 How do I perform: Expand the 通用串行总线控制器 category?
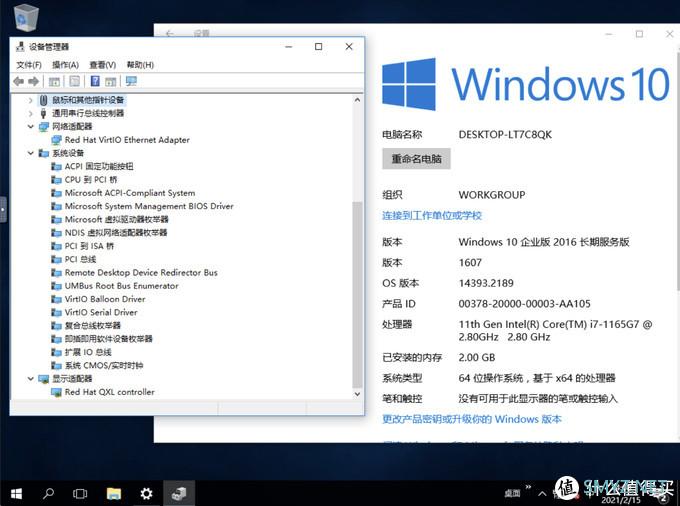pyautogui.click(x=30, y=114)
